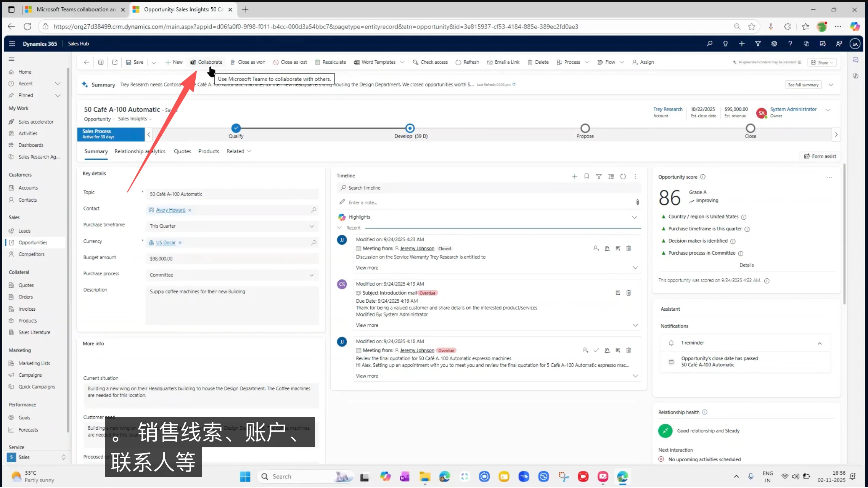Click See full summary button
This screenshot has height=488, width=868.
[803, 85]
